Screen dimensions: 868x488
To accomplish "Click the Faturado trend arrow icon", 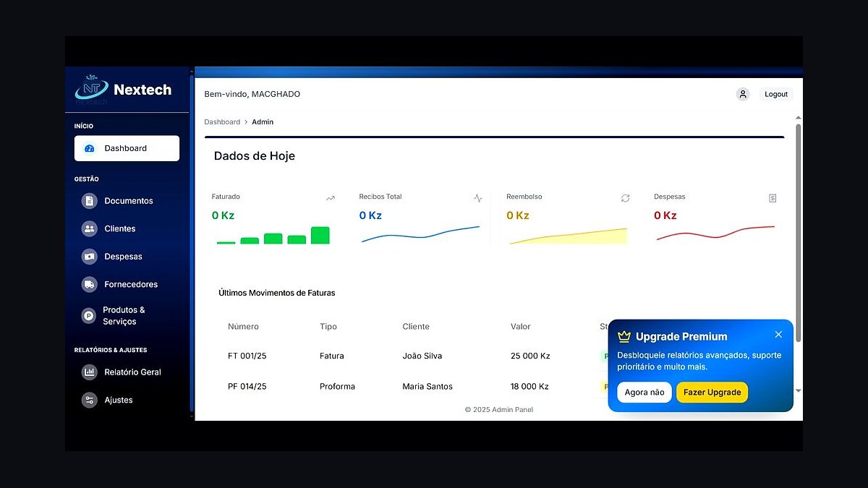I will pyautogui.click(x=331, y=198).
